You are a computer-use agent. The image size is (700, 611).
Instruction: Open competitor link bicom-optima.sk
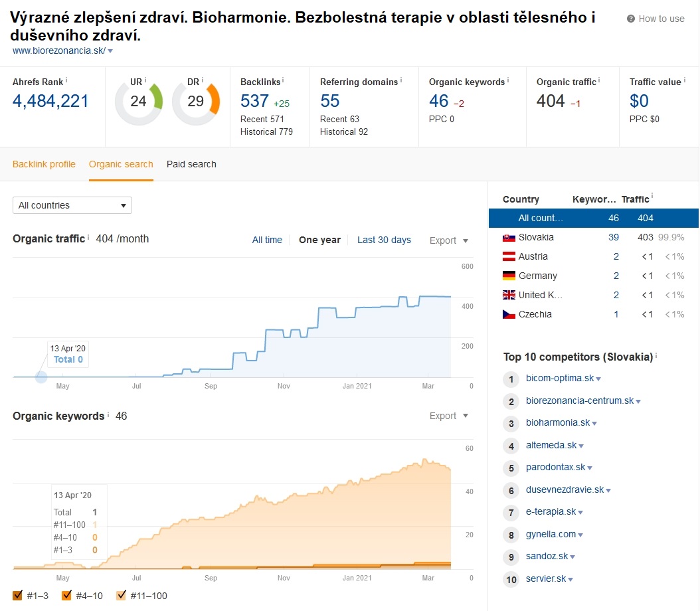[x=560, y=378]
